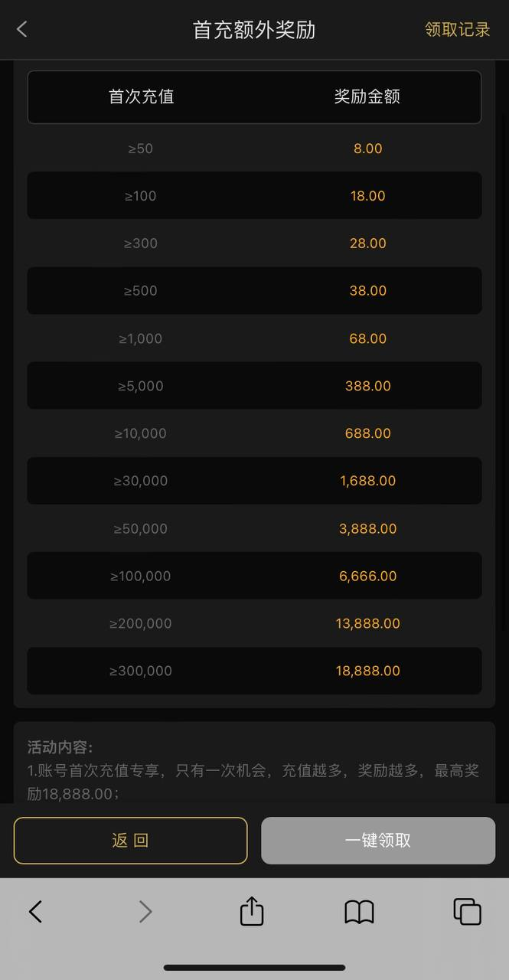
Task: Select the ≥50 recharge tier row
Action: (141, 149)
